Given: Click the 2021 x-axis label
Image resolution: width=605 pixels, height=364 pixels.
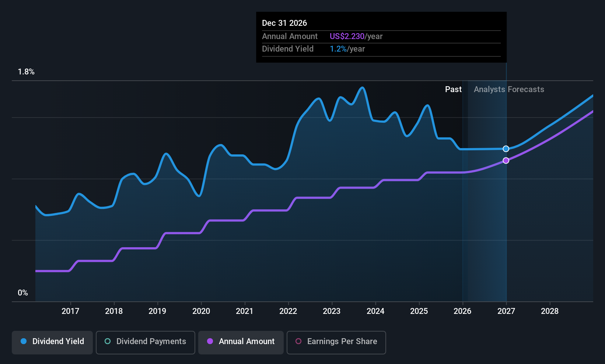Looking at the screenshot, I should [245, 311].
